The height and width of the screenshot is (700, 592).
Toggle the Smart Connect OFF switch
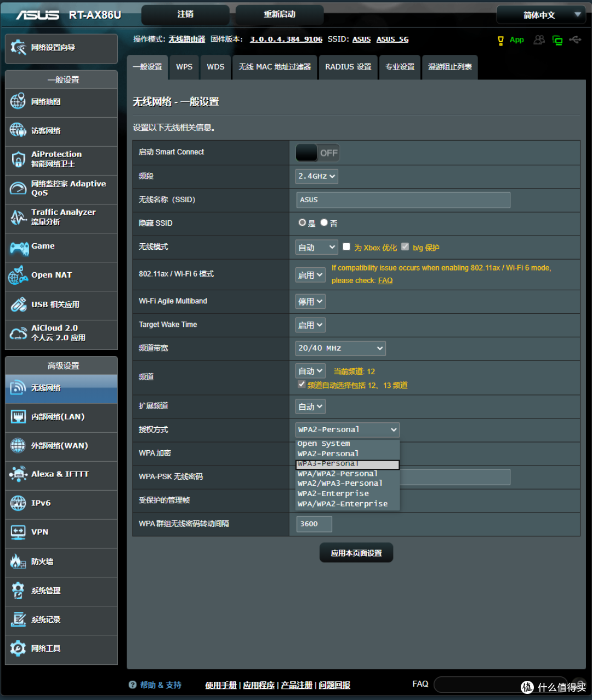pos(317,153)
